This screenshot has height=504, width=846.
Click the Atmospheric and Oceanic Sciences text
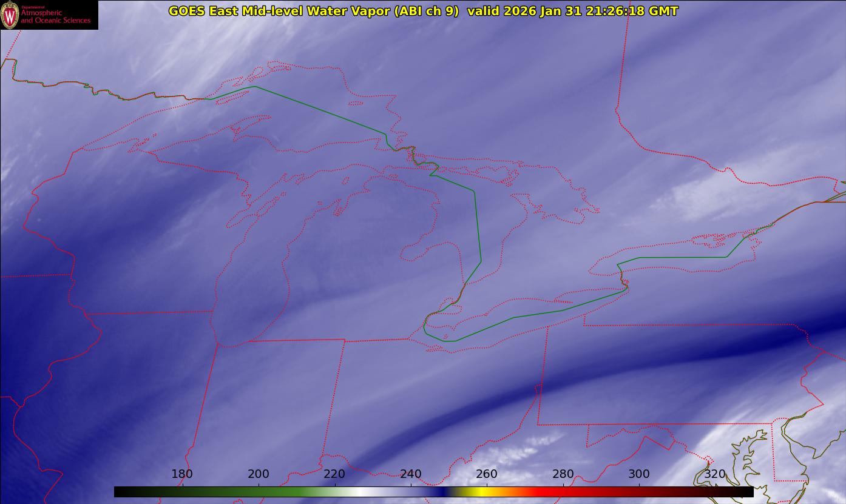[56, 16]
